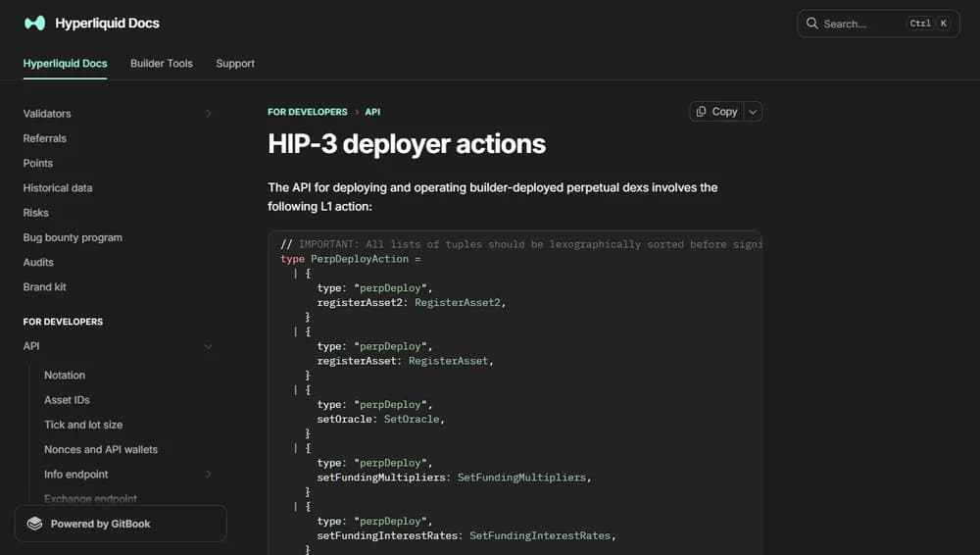
Task: Expand the Validators section chevron
Action: [x=209, y=113]
